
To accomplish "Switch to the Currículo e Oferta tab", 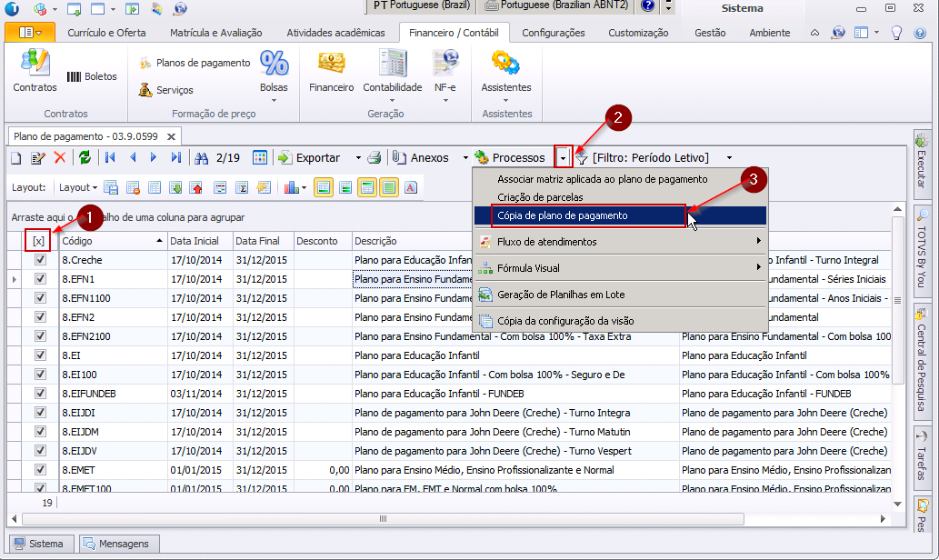I will point(106,33).
